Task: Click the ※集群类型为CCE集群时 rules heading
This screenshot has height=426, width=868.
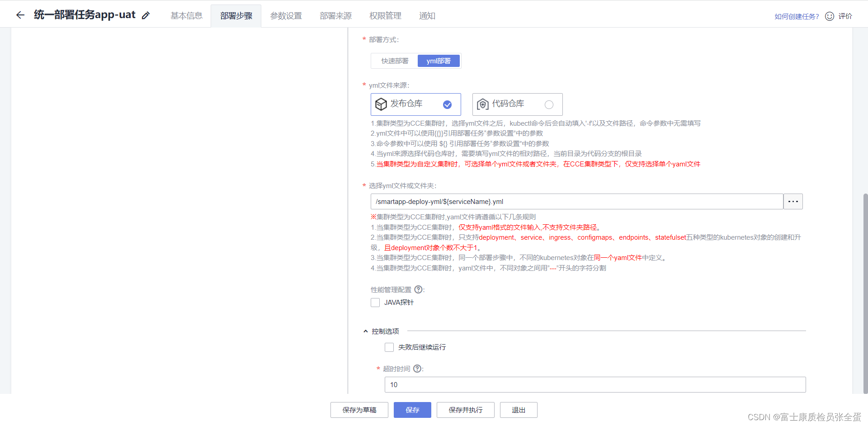Action: (453, 217)
